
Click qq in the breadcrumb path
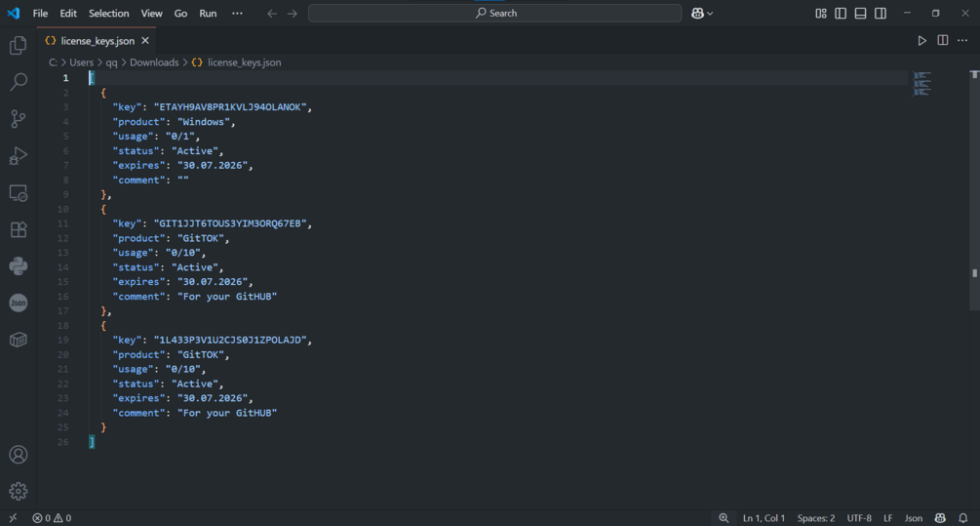click(x=111, y=62)
